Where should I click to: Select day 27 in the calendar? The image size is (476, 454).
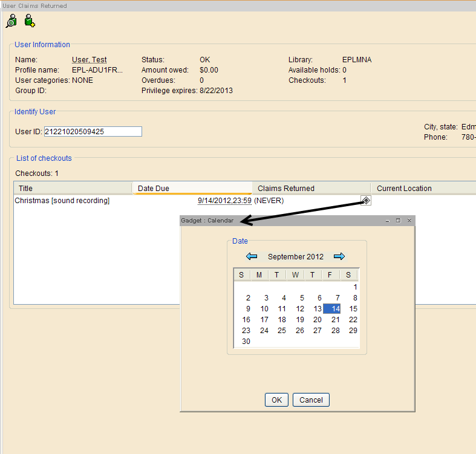pos(314,331)
